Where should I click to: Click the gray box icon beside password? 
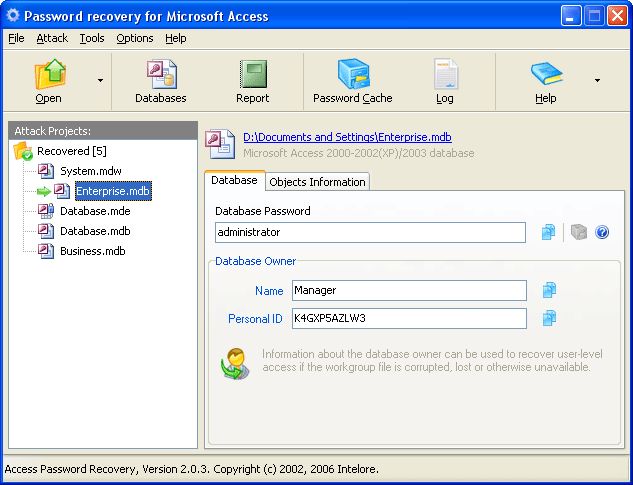click(579, 232)
